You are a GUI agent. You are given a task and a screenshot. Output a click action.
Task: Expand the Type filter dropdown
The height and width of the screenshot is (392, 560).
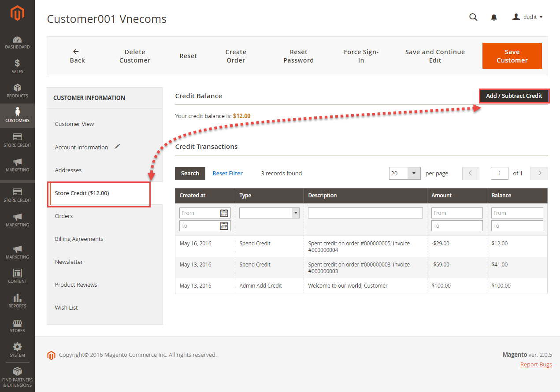[269, 213]
